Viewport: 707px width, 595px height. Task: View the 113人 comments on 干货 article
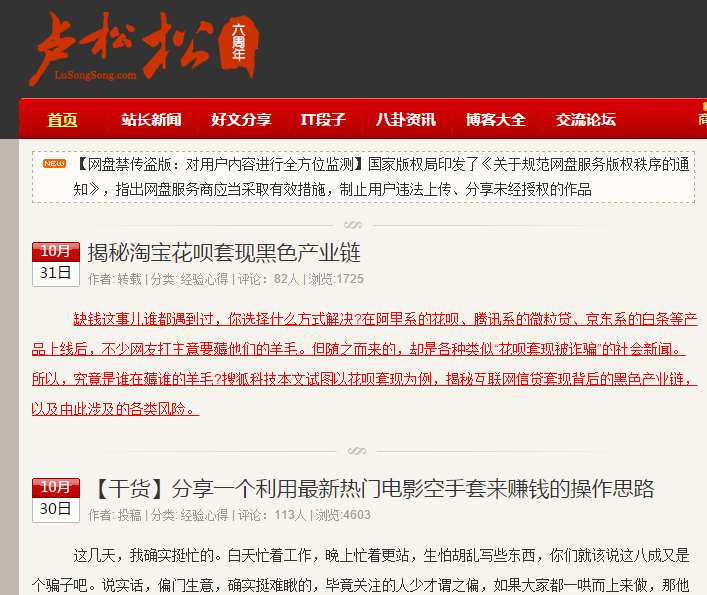(x=290, y=515)
